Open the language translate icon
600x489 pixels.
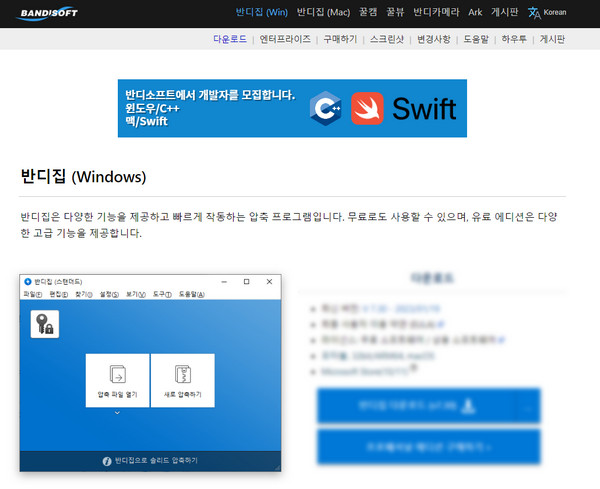pos(534,13)
